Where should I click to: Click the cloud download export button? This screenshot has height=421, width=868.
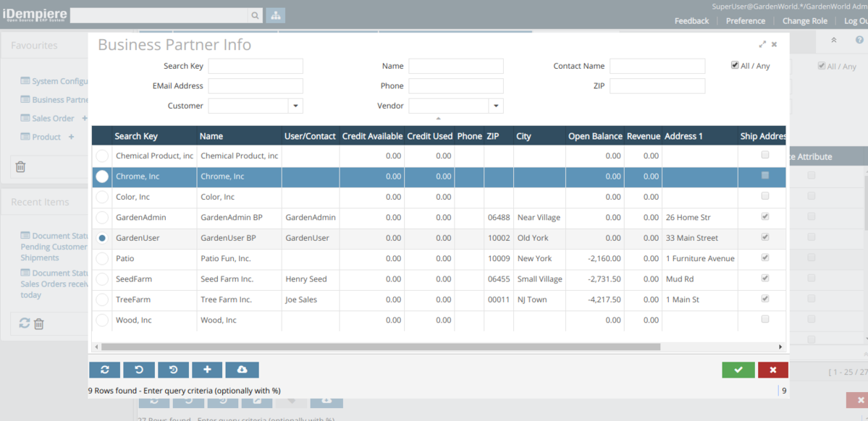[x=242, y=370]
